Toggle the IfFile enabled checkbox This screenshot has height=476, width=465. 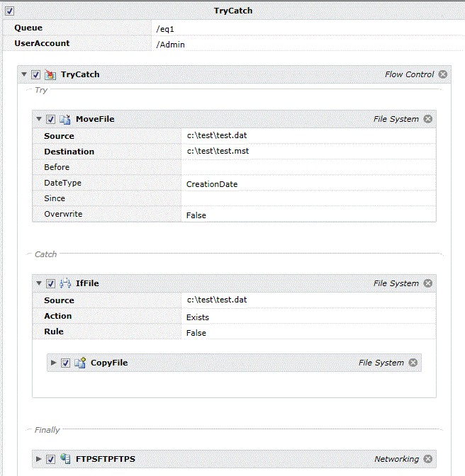pos(50,283)
